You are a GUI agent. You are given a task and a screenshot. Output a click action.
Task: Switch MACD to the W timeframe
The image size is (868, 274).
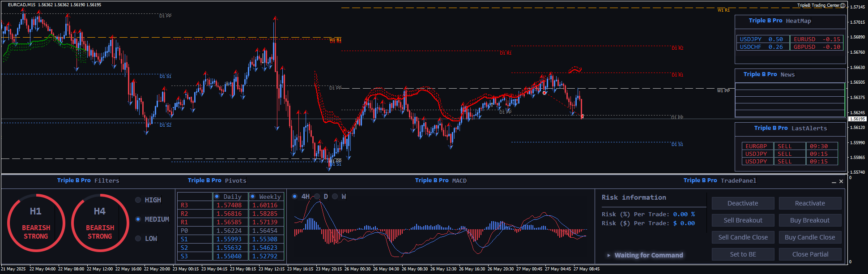335,197
